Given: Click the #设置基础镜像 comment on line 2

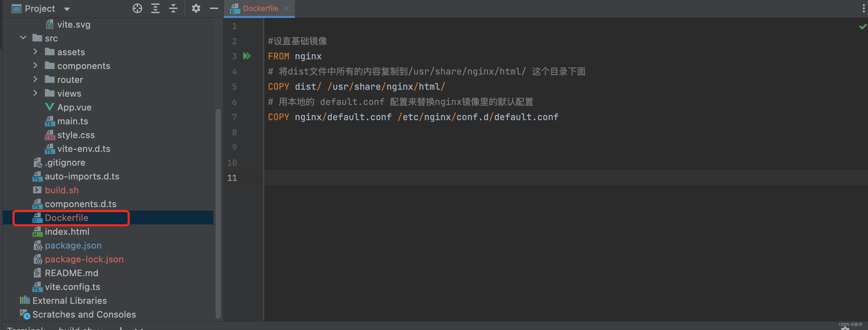Looking at the screenshot, I should click(298, 41).
